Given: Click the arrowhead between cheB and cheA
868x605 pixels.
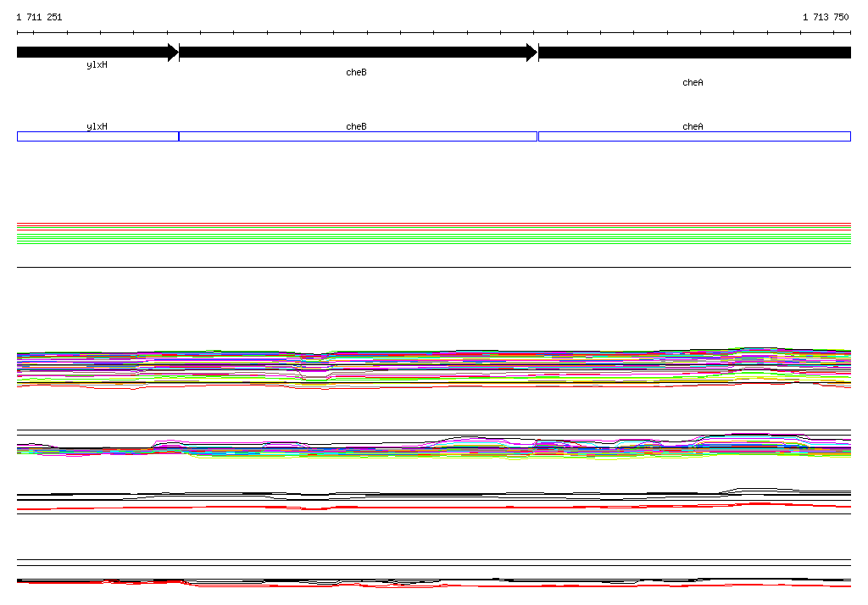Looking at the screenshot, I should click(x=532, y=53).
